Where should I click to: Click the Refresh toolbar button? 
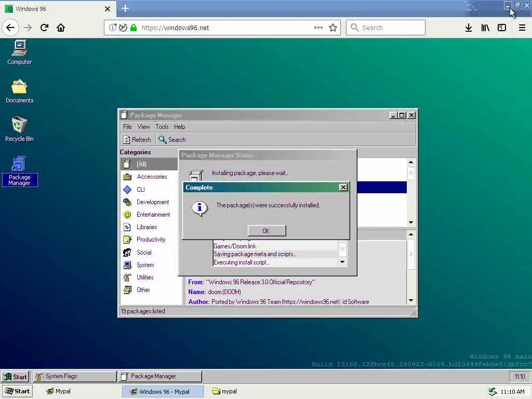[137, 139]
